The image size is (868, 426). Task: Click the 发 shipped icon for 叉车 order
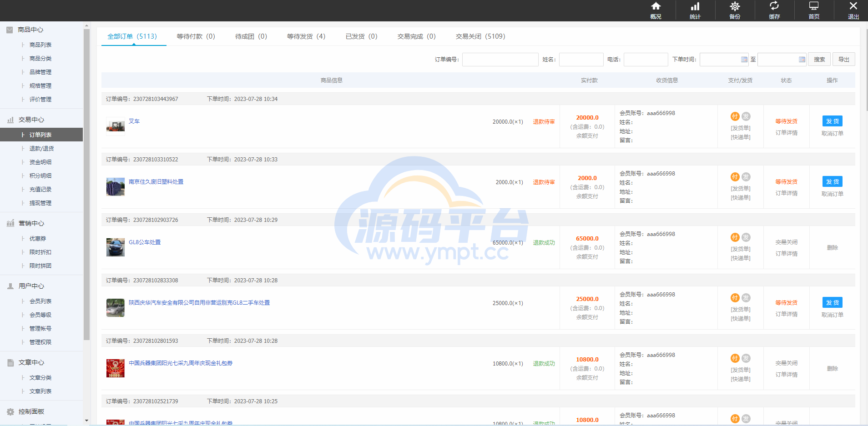[746, 116]
